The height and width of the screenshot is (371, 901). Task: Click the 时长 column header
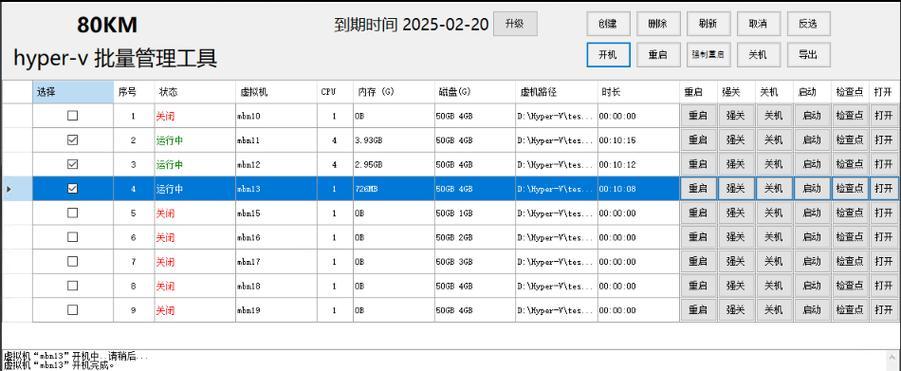(x=638, y=92)
